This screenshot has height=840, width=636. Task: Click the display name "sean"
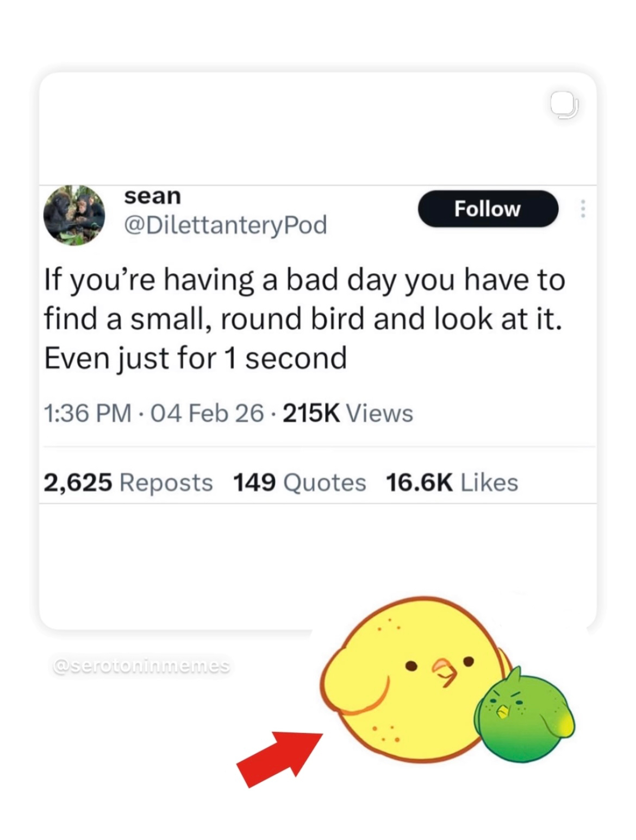(x=152, y=196)
